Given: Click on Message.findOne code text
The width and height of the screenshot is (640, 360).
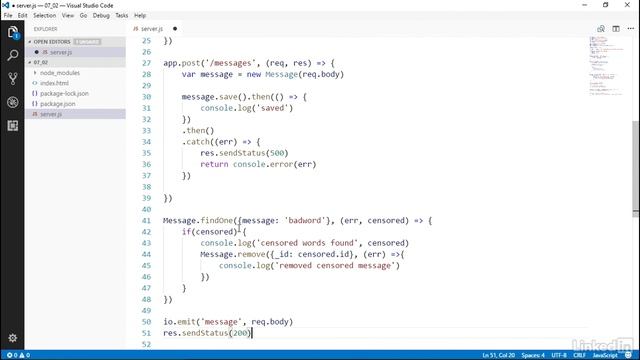Looking at the screenshot, I should pyautogui.click(x=198, y=221).
